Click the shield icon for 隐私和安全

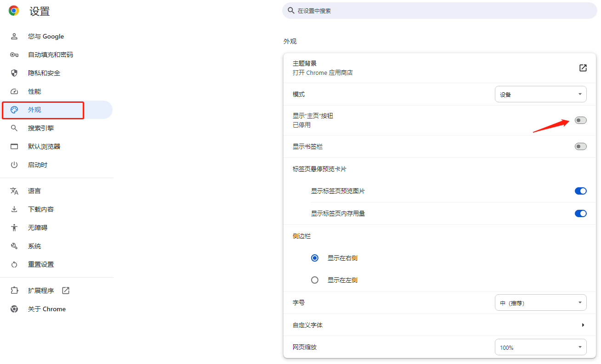tap(15, 73)
